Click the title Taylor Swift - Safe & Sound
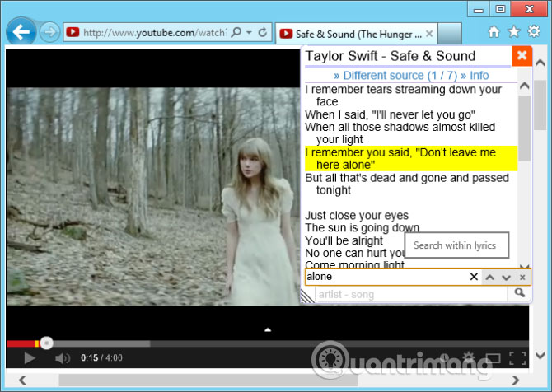This screenshot has width=552, height=392. coord(391,56)
